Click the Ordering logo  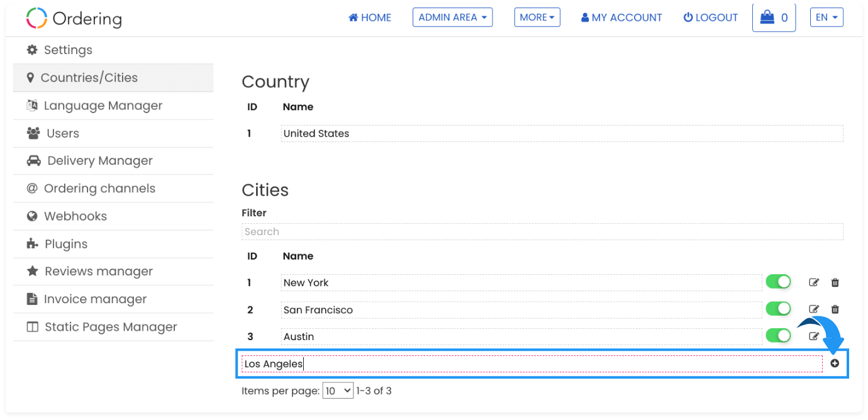[x=74, y=18]
